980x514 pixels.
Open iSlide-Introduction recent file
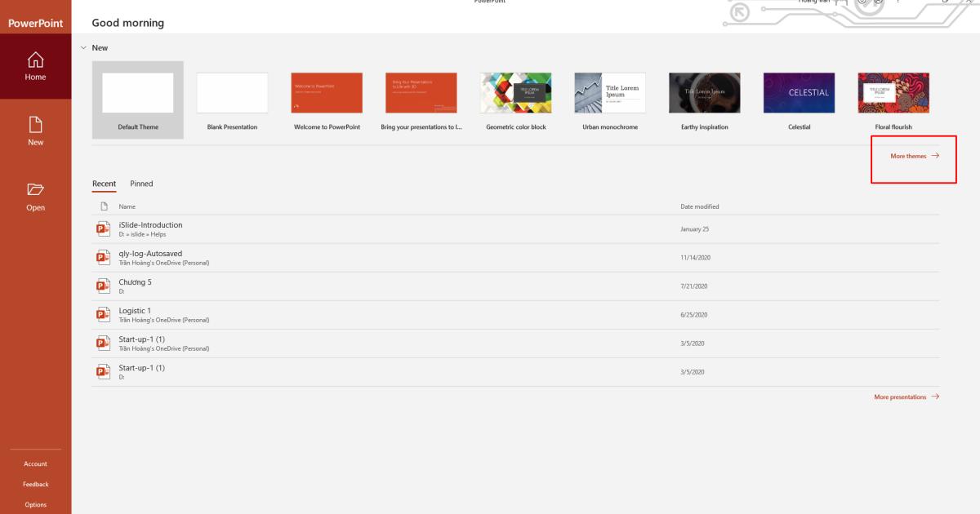(515, 229)
